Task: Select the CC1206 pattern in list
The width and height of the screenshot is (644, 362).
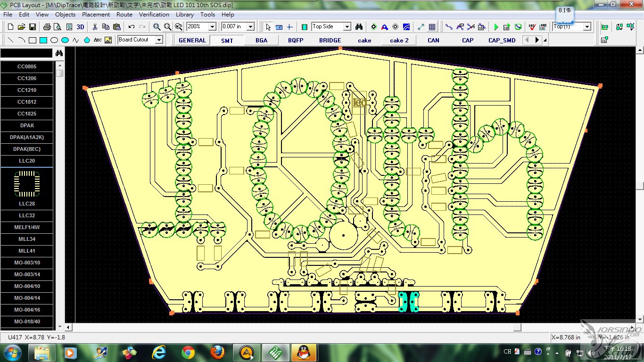Action: click(x=27, y=78)
